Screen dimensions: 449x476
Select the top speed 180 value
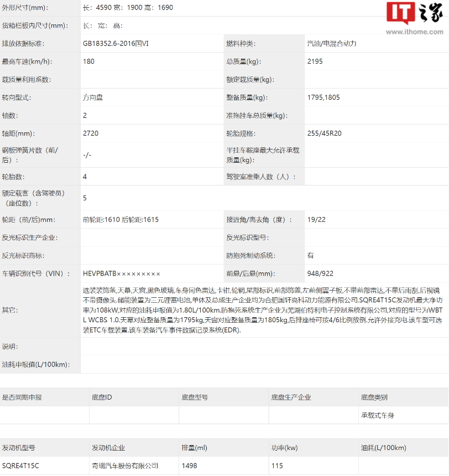point(87,61)
